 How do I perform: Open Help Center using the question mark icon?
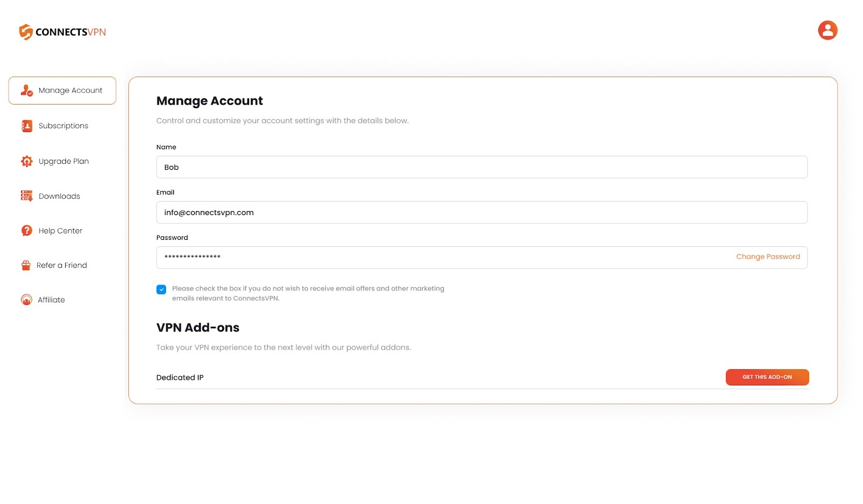[x=25, y=230]
